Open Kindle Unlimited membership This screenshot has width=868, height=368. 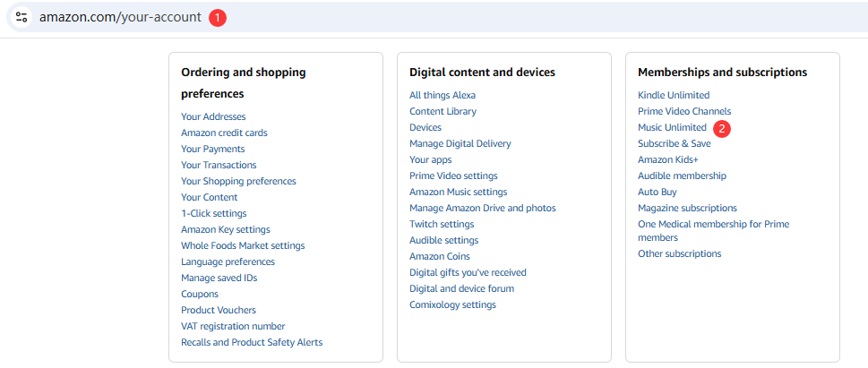[674, 95]
